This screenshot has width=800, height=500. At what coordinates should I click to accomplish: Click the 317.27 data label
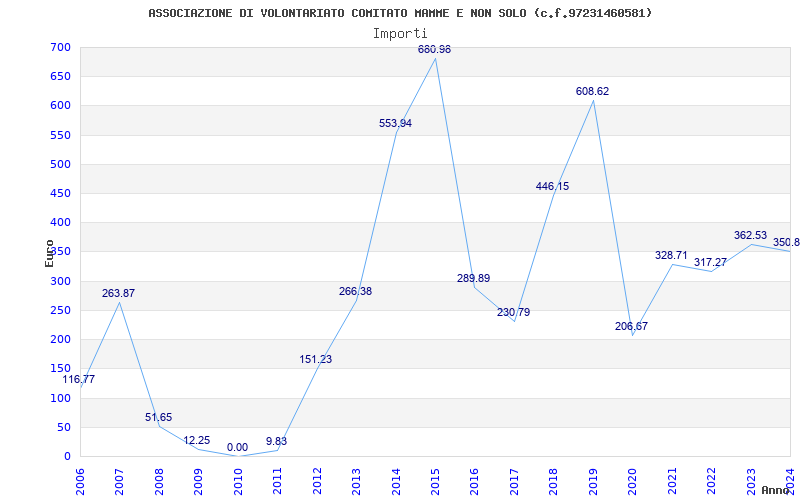coord(710,262)
